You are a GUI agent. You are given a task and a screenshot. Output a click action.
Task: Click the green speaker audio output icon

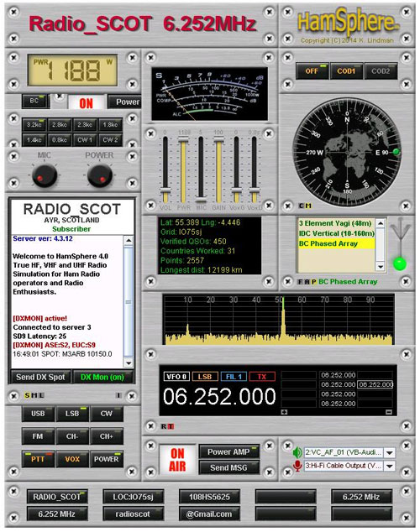tap(297, 452)
